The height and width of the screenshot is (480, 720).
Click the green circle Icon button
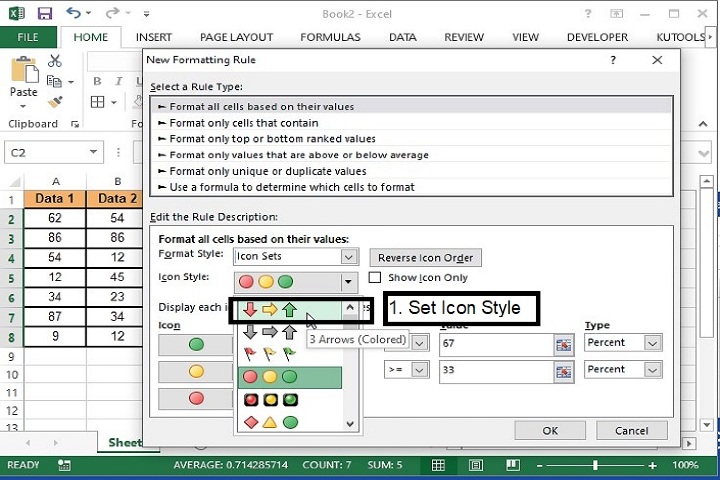click(196, 344)
